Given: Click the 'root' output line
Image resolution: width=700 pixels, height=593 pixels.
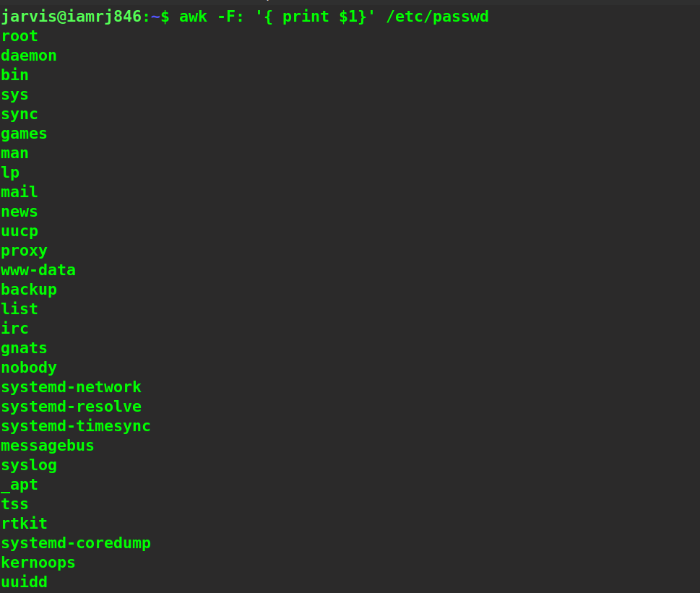Looking at the screenshot, I should (20, 36).
